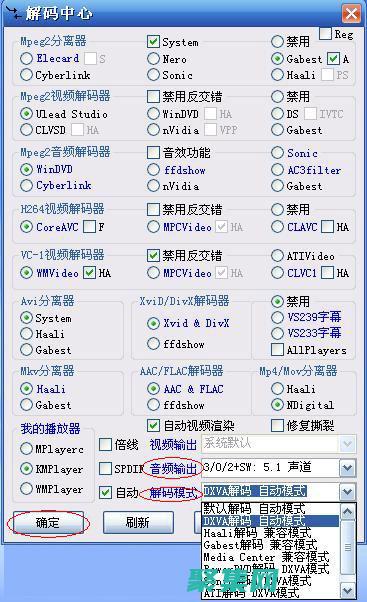Select CoreAVC H264 decoder

26,227
